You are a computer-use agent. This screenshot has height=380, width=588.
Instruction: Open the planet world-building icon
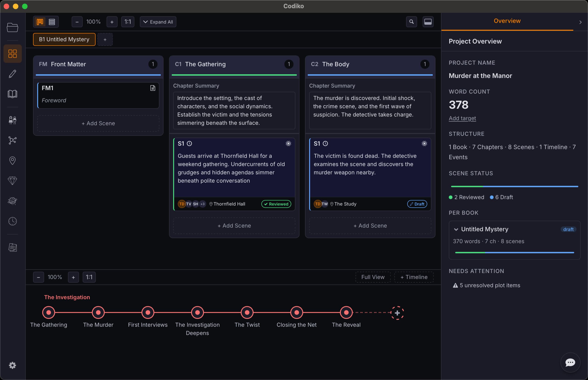12,201
